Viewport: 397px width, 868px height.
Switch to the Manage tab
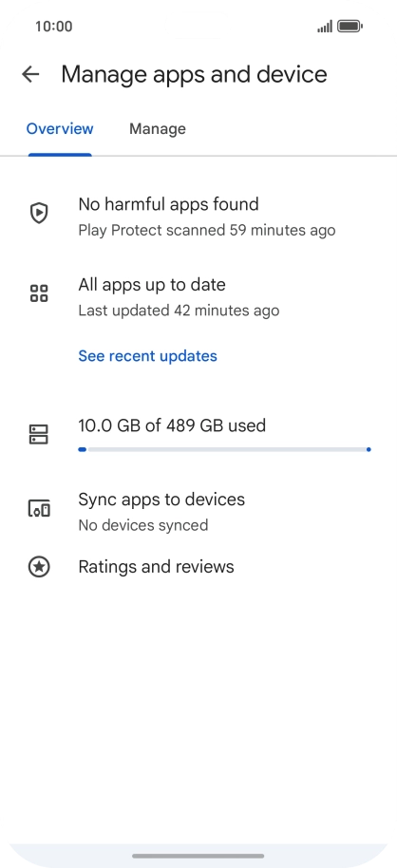click(x=158, y=129)
